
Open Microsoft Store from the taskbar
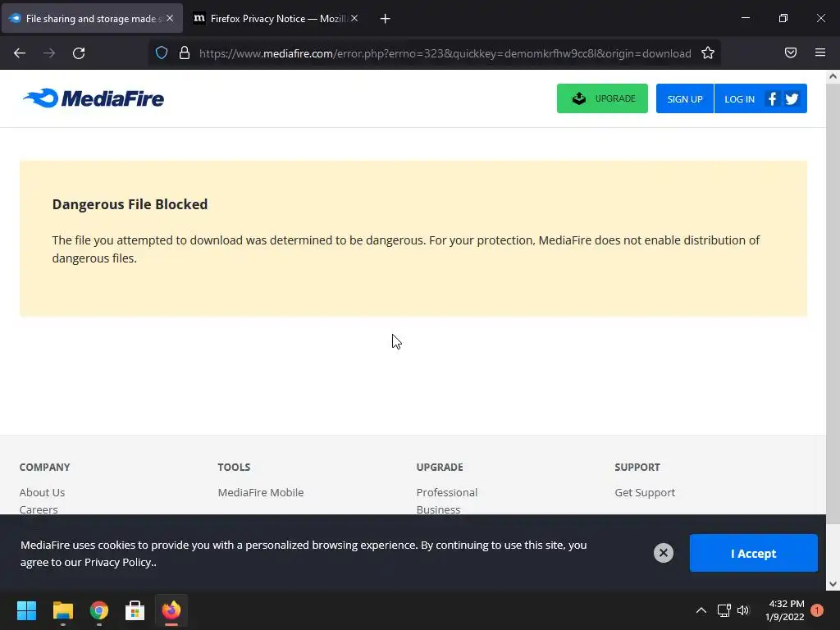[135, 610]
